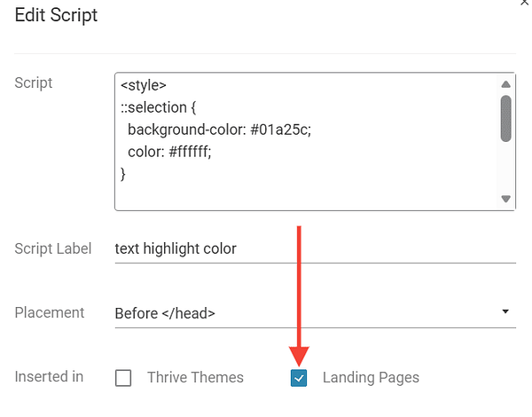
Task: Click the Landing Pages checkbox label
Action: pyautogui.click(x=371, y=378)
